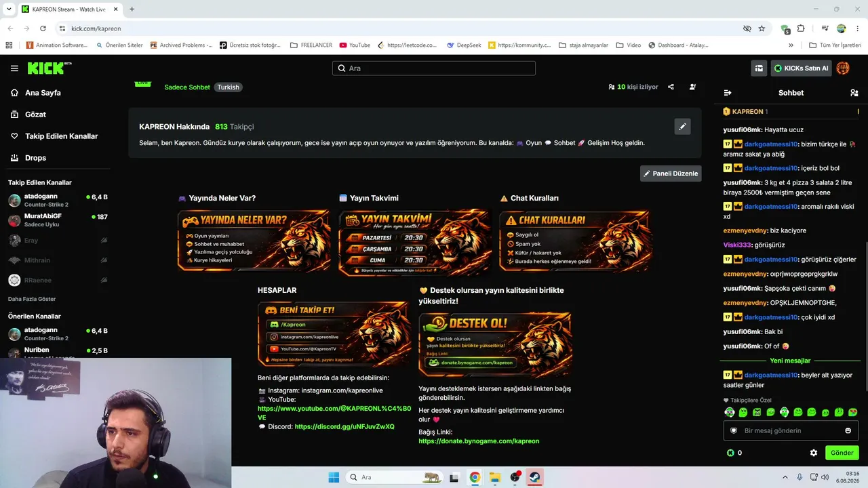The image size is (868, 488).
Task: Open the staja almayanlar bookmark folder
Action: click(x=583, y=45)
